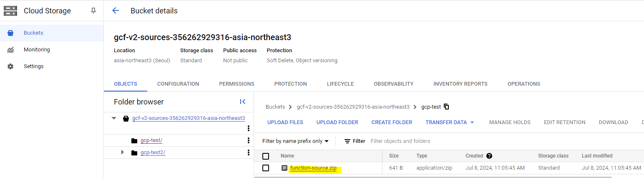The image size is (644, 178).
Task: Open the Transfer Data dropdown menu
Action: (450, 122)
